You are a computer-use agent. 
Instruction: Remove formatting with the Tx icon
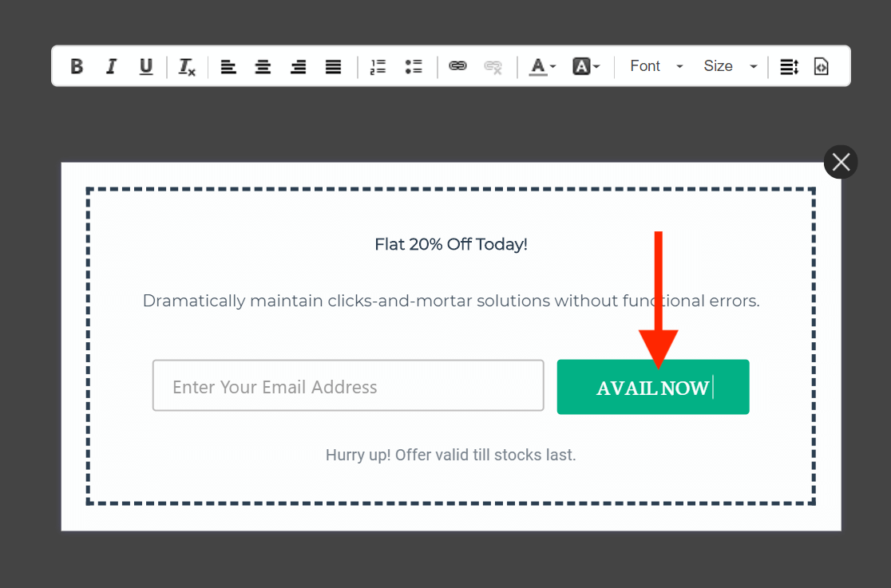point(185,66)
